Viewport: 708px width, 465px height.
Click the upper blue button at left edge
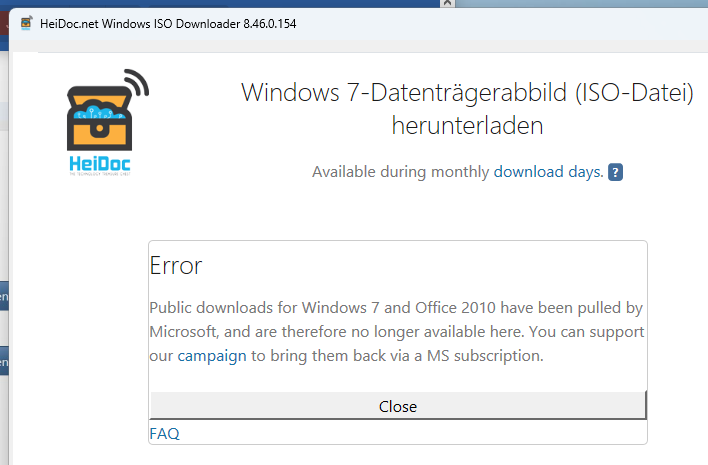[x=4, y=297]
